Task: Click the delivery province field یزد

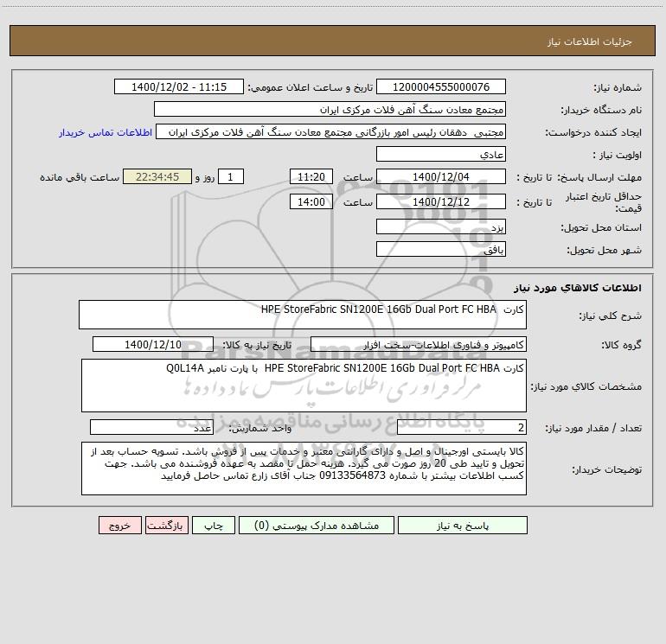Action: point(441,226)
